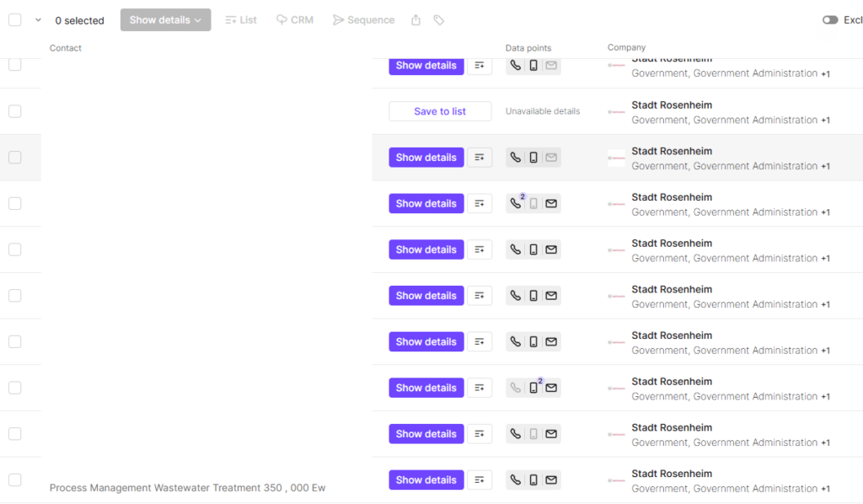Check the box for the Save to list row
Screen dimensions: 863x504
pyautogui.click(x=15, y=111)
